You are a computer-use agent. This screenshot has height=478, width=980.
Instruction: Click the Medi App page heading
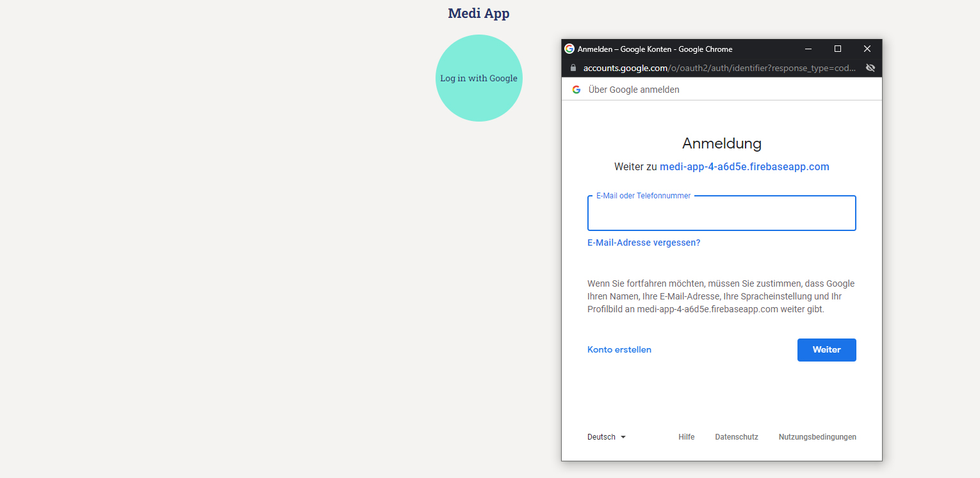[x=479, y=13]
